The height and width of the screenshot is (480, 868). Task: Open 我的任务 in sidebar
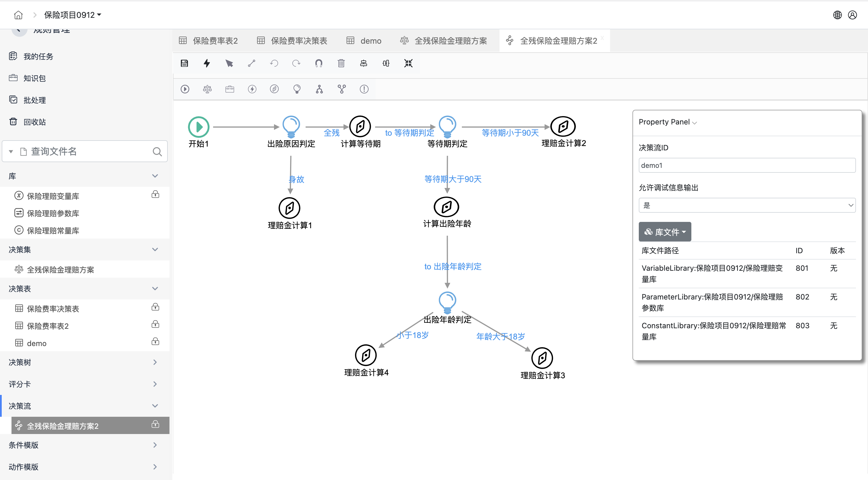pyautogui.click(x=38, y=56)
